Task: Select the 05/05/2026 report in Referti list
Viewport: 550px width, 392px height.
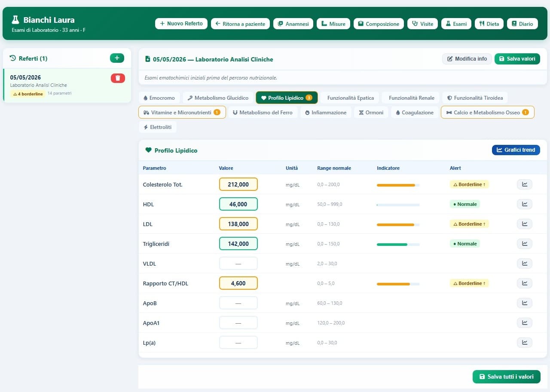Action: [67, 85]
